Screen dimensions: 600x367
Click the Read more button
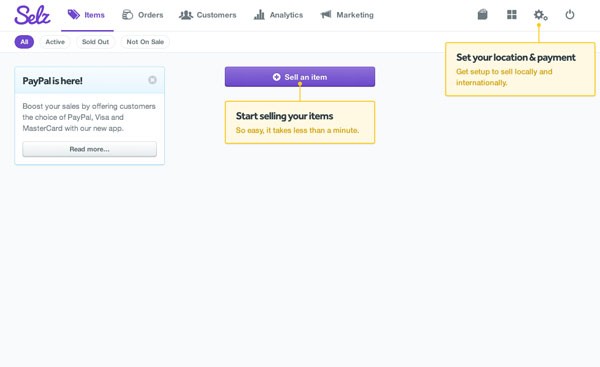click(x=90, y=149)
